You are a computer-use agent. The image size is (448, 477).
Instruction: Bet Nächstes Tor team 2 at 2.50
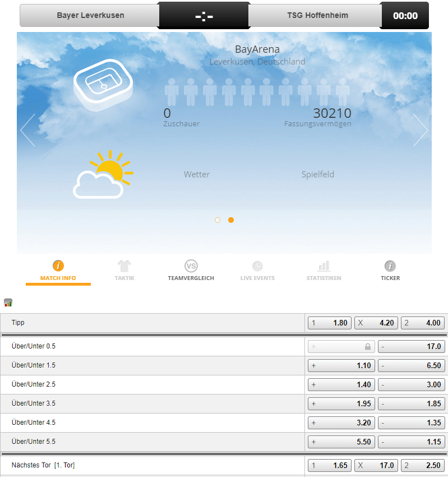click(x=423, y=465)
